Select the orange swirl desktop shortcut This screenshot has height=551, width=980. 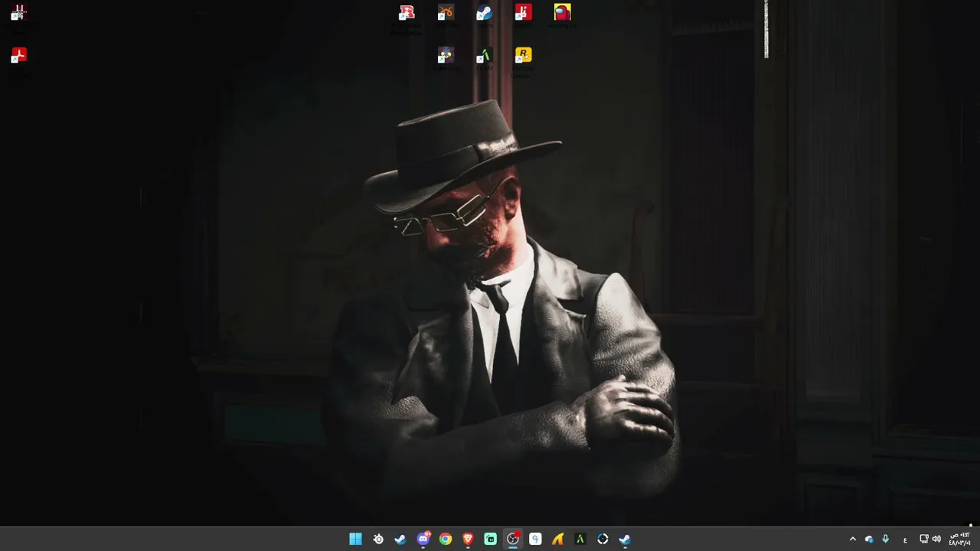tap(446, 12)
